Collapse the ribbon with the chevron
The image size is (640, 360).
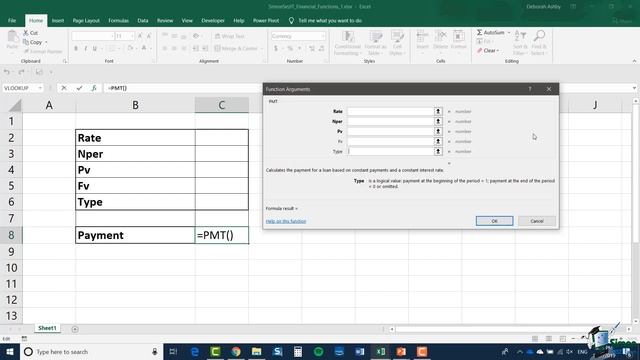pos(634,61)
